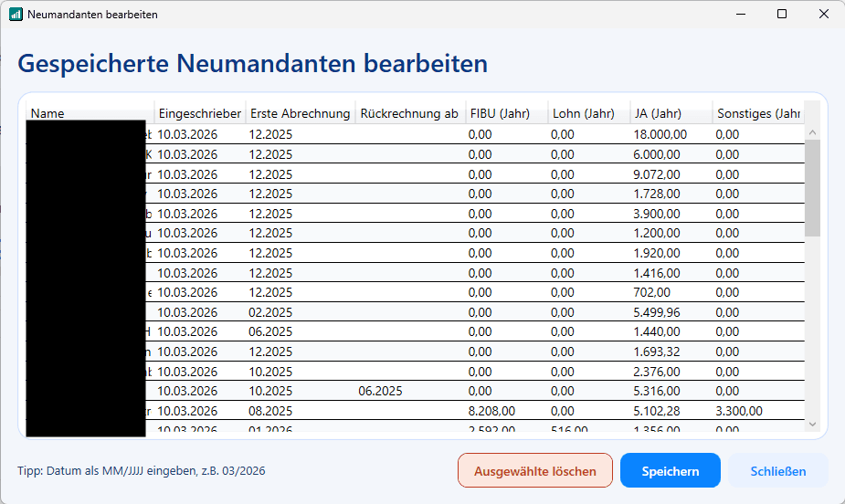845x504 pixels.
Task: Minimize the Neumandanten bearbeiten window
Action: 741,14
